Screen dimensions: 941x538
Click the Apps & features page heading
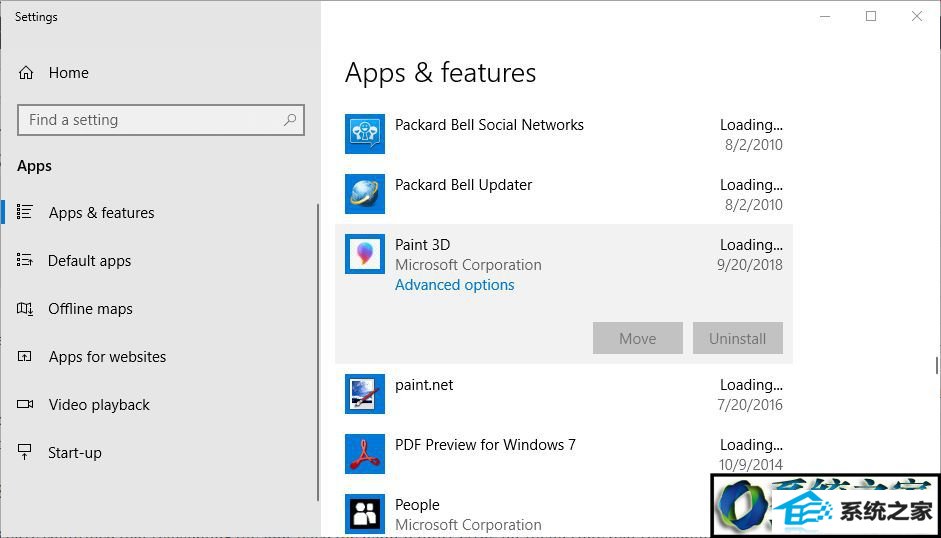coord(440,73)
